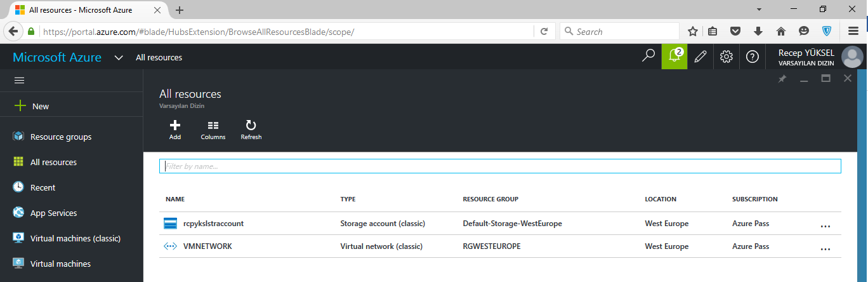The image size is (868, 282).
Task: Click Microsoft Azure logo text
Action: (57, 57)
